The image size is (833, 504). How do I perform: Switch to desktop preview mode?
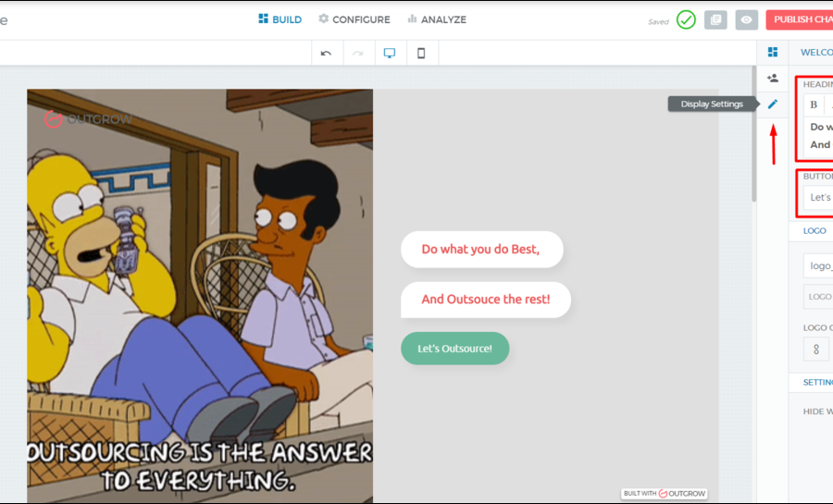pyautogui.click(x=390, y=54)
